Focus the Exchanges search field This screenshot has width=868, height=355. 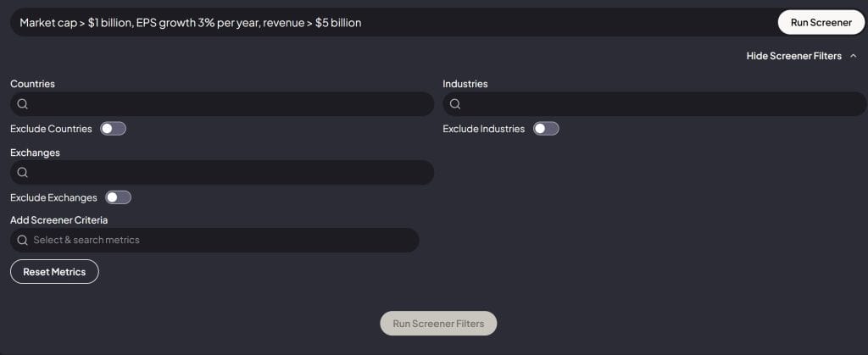(x=222, y=173)
